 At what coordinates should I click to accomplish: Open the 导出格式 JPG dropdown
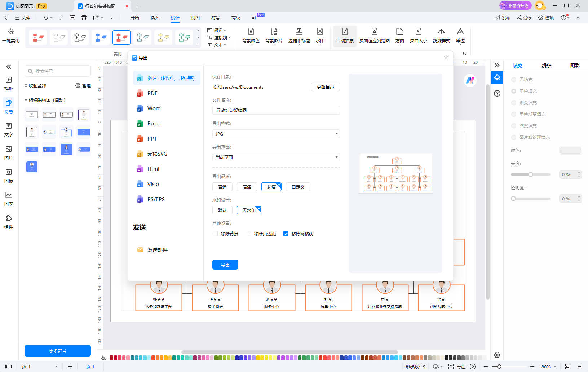pos(276,134)
